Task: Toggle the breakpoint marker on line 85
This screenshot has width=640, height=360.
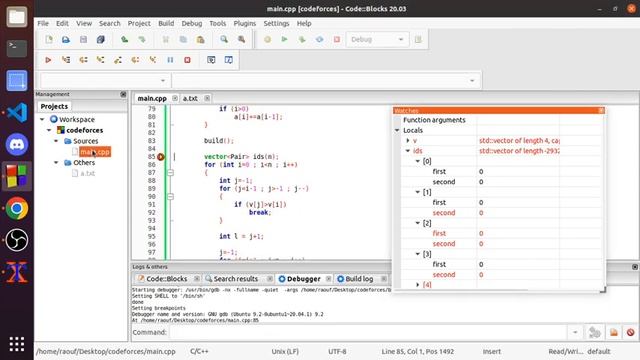Action: coord(161,157)
